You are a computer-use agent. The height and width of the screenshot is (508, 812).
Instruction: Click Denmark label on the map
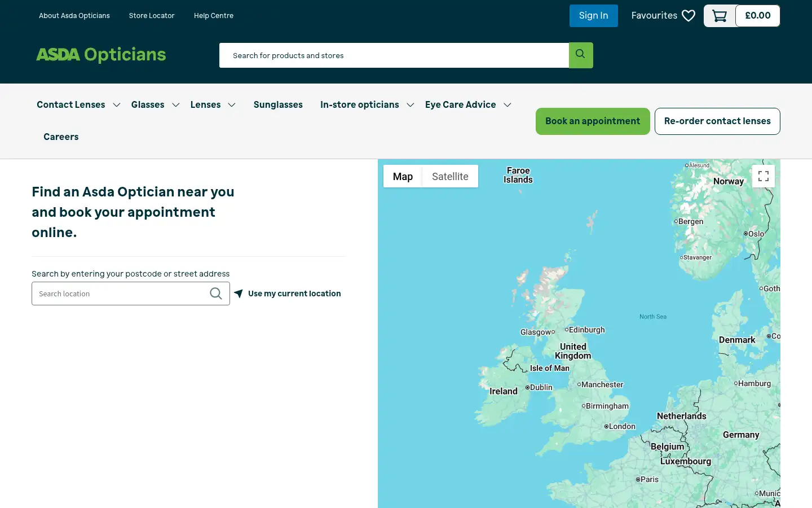(737, 340)
